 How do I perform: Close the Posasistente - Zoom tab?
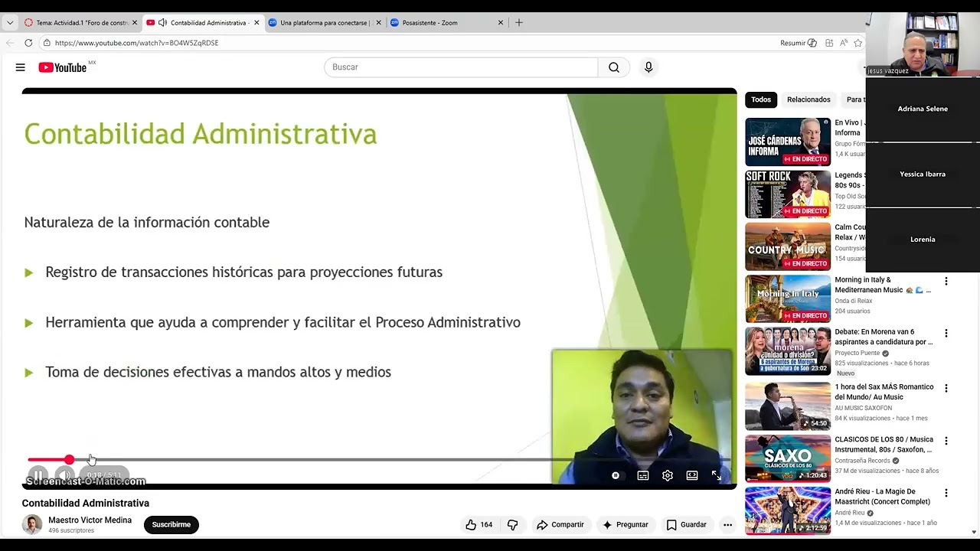tap(501, 23)
